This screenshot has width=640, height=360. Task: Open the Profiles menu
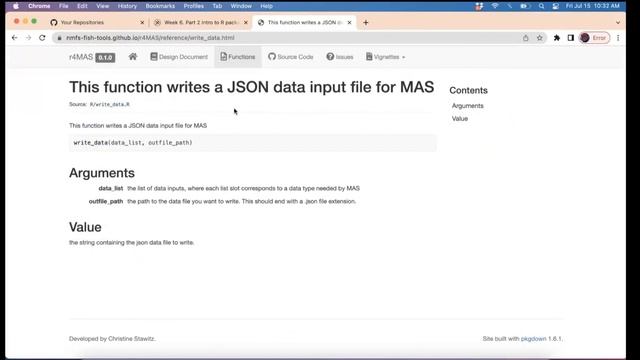tap(193, 6)
